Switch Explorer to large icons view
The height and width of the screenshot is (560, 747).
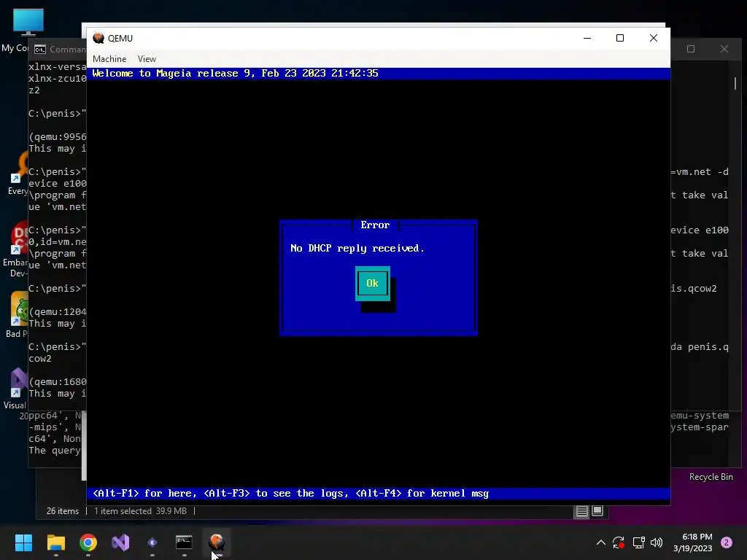pyautogui.click(x=597, y=511)
